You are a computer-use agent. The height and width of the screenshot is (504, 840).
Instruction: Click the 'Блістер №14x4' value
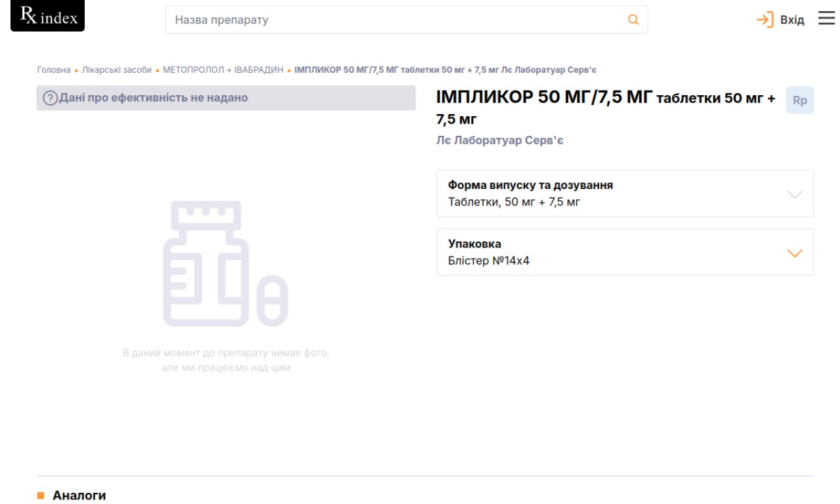489,261
